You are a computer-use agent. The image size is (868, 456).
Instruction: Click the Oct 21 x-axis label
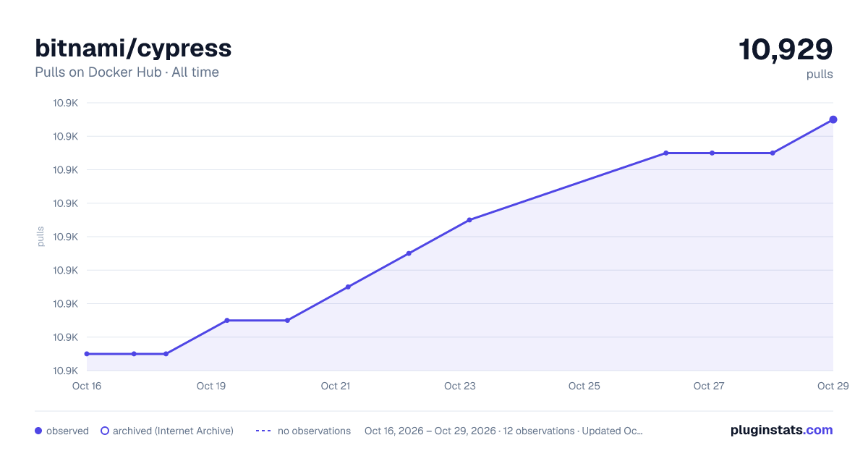336,386
